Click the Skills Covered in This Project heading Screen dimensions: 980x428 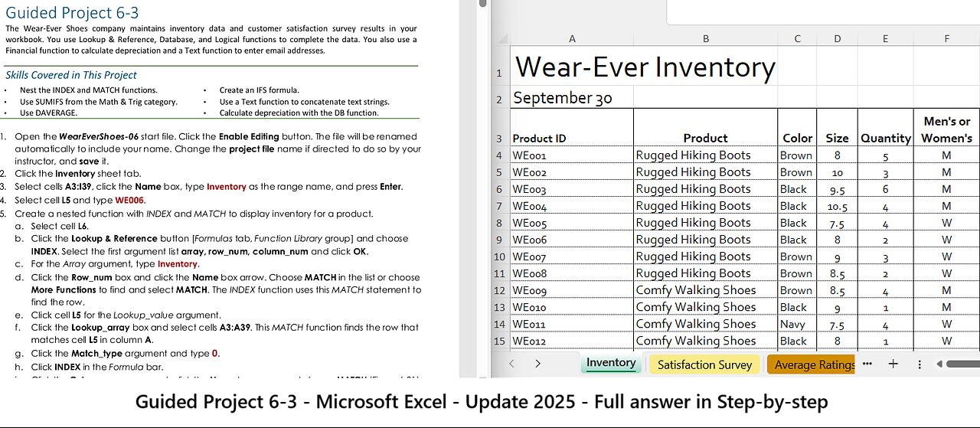(71, 75)
